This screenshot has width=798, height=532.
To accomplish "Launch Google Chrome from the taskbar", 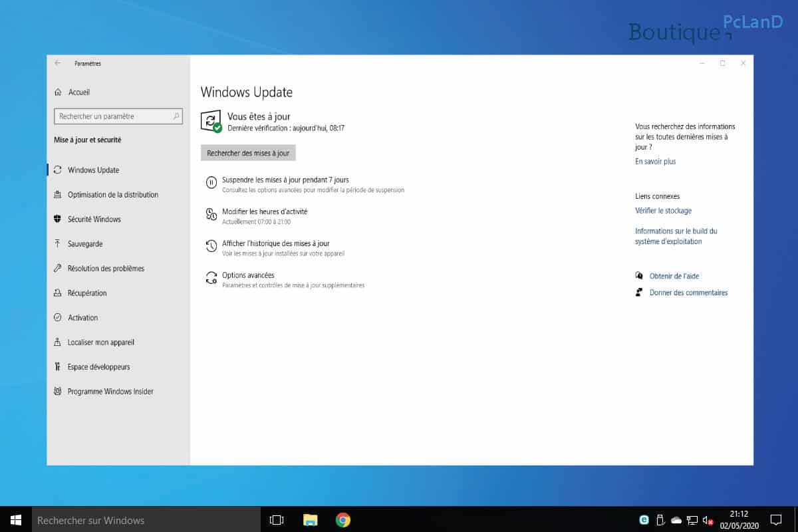I will point(343,520).
